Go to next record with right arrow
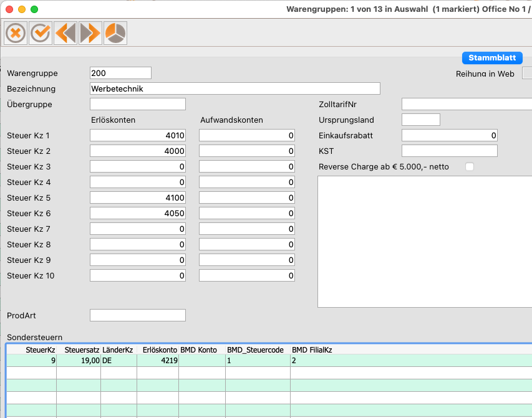This screenshot has width=532, height=418. (90, 32)
